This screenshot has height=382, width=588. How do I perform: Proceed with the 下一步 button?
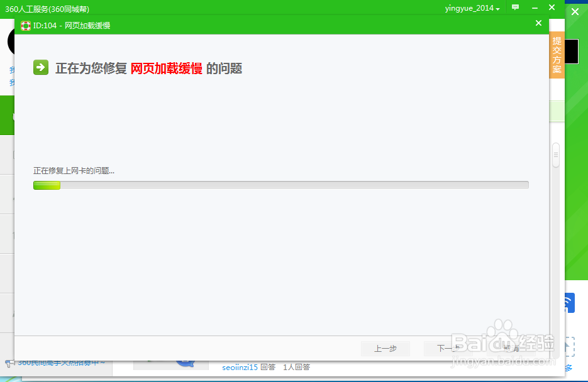[448, 349]
